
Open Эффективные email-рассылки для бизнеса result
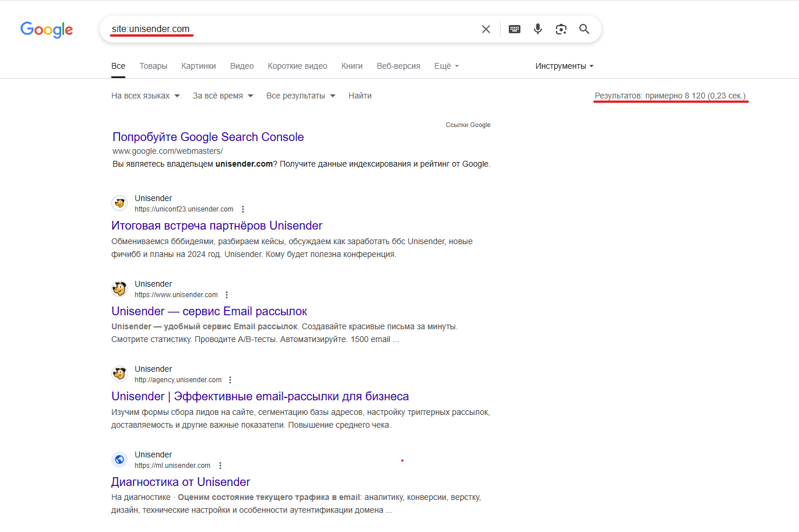[260, 396]
